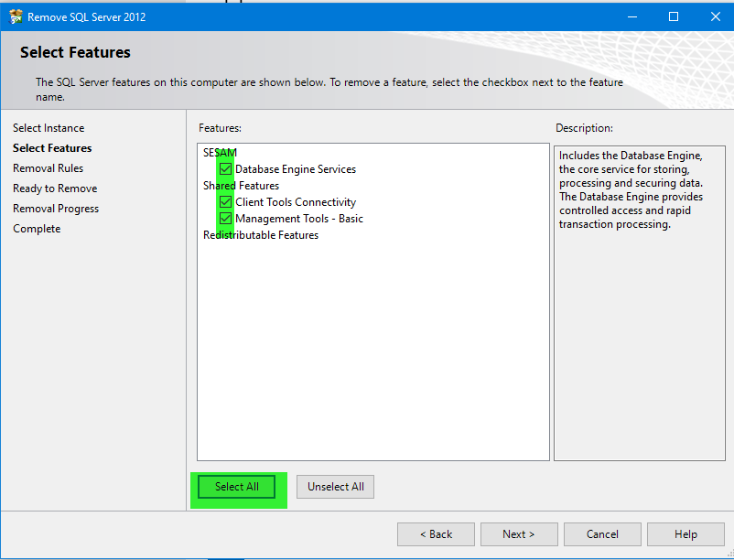Uncheck Management Tools - Basic checkbox
Image resolution: width=734 pixels, height=560 pixels.
(226, 219)
